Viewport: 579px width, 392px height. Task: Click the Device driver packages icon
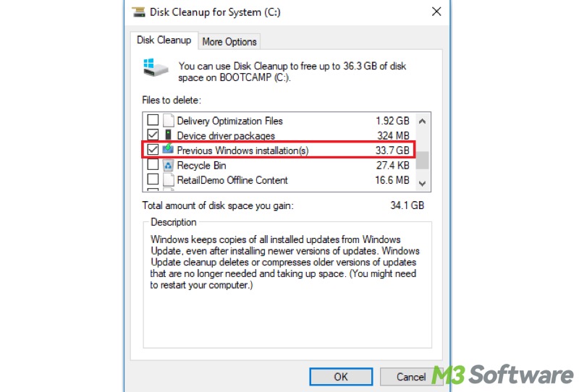[x=169, y=135]
